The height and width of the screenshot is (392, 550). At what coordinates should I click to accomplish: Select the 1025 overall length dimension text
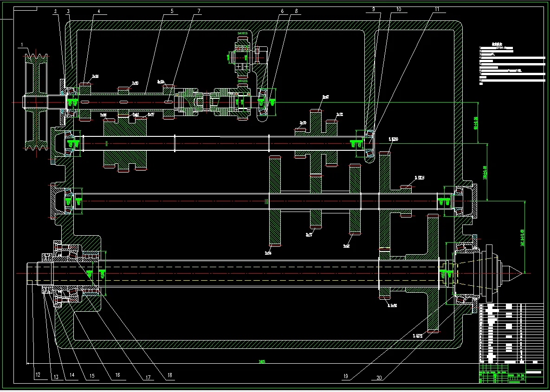(x=262, y=361)
